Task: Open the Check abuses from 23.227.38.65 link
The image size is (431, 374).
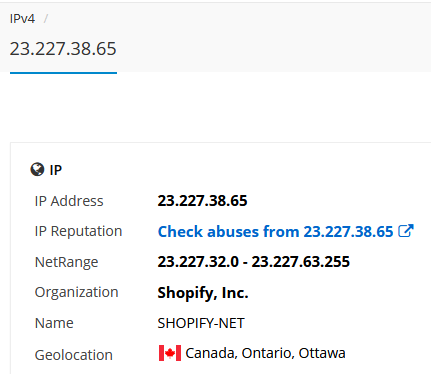Action: [x=275, y=232]
